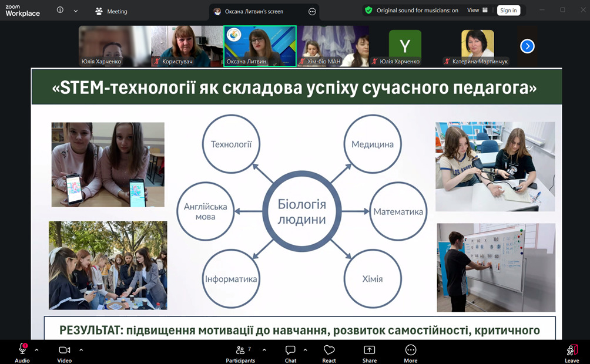Select Оксана Литвин video thumbnail
The width and height of the screenshot is (590, 364).
pyautogui.click(x=260, y=46)
